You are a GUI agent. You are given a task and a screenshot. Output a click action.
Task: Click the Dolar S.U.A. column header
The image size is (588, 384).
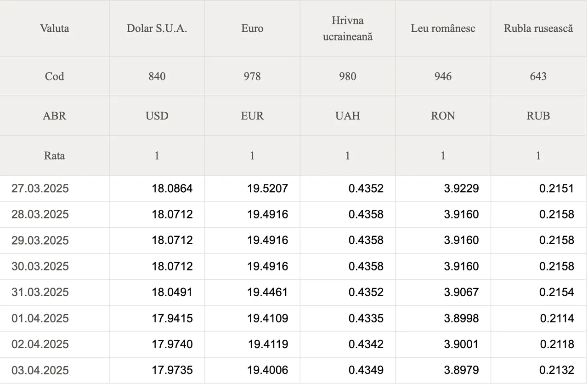pos(157,28)
